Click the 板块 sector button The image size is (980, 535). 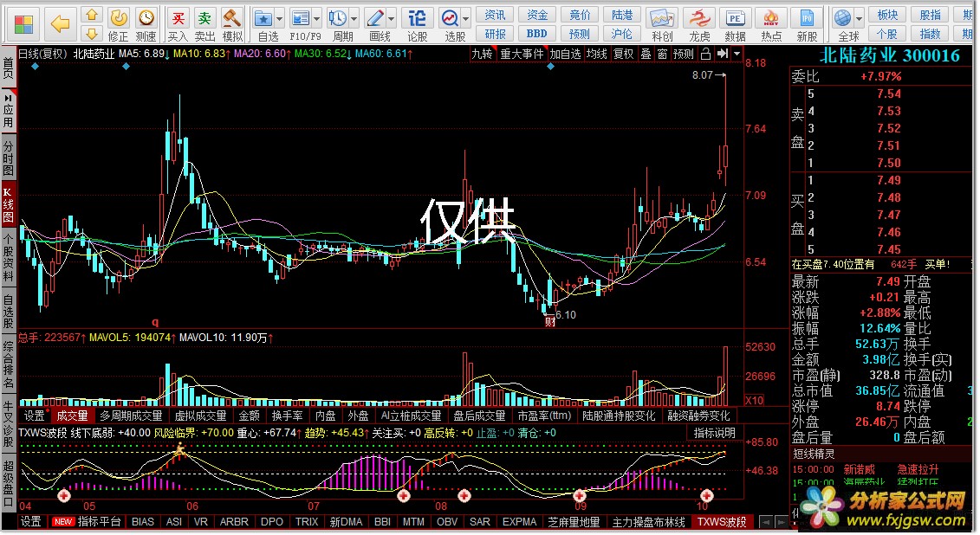[x=887, y=15]
